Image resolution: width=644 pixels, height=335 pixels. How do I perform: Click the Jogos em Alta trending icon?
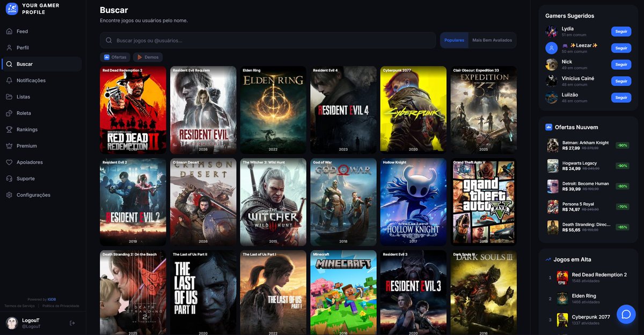(548, 259)
